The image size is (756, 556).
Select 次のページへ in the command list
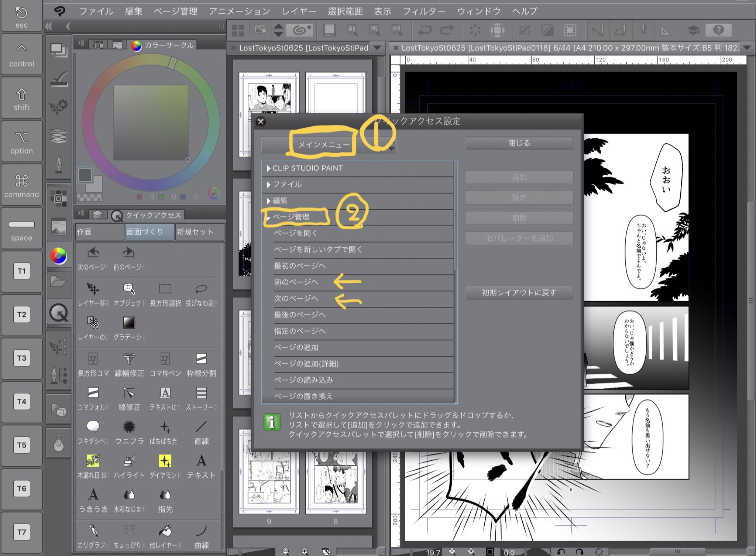296,298
